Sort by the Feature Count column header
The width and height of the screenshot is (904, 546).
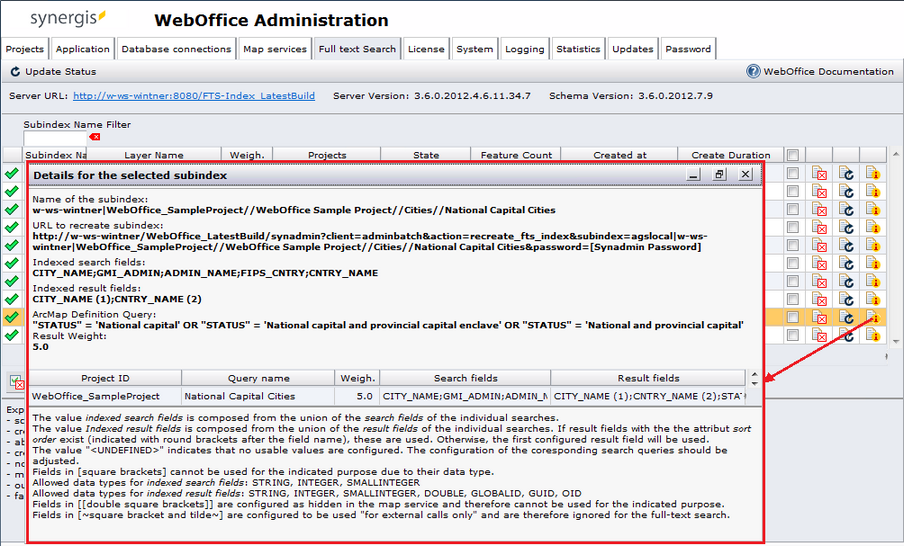(516, 155)
